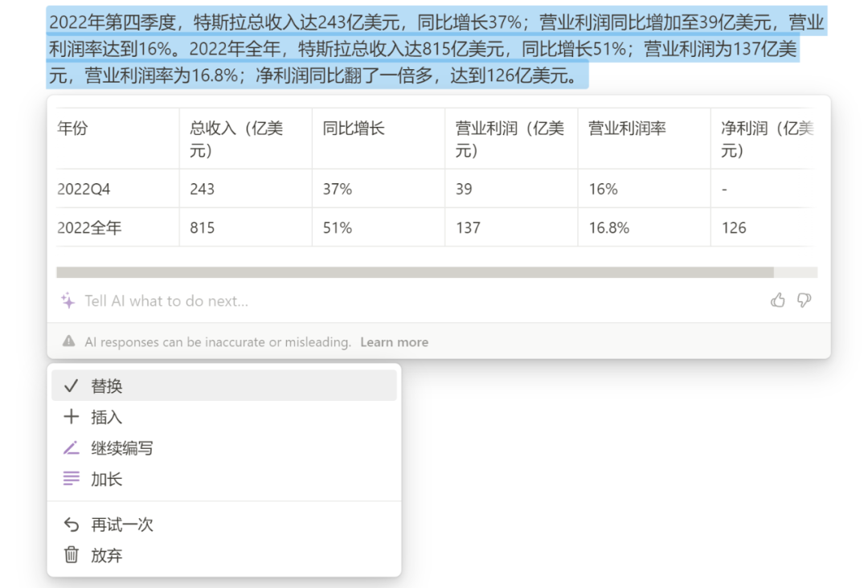Screen dimensions: 868x588
Task: Choose 再试一次 to retry
Action: click(x=224, y=524)
